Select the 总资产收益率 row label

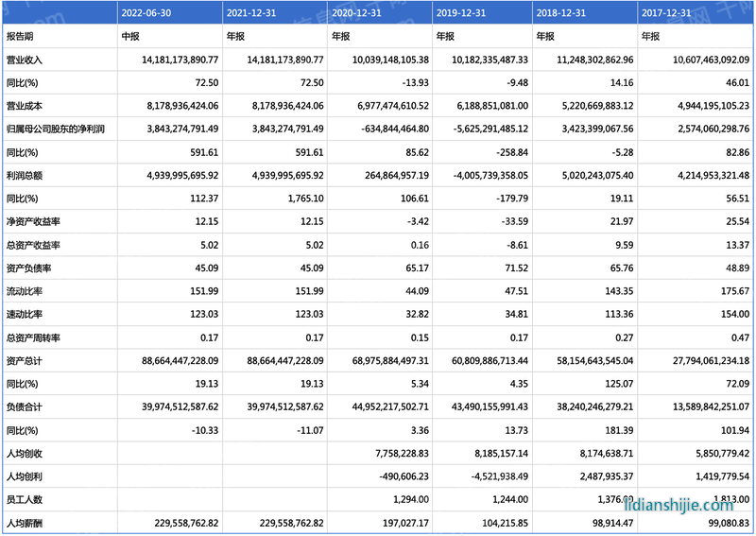33,245
